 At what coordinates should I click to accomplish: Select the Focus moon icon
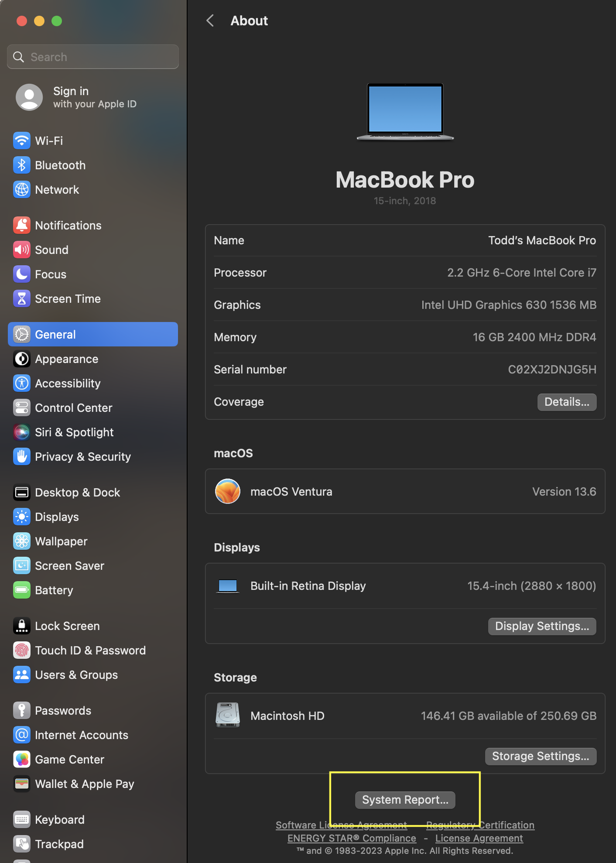point(22,274)
